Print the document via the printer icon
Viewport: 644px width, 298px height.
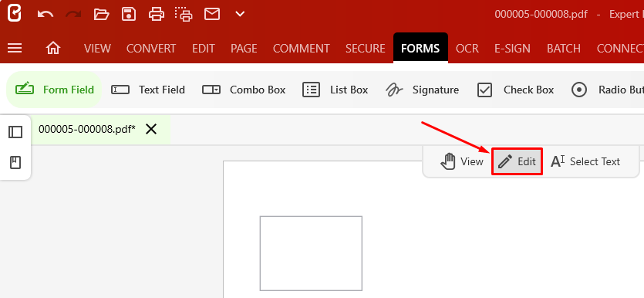tap(157, 14)
